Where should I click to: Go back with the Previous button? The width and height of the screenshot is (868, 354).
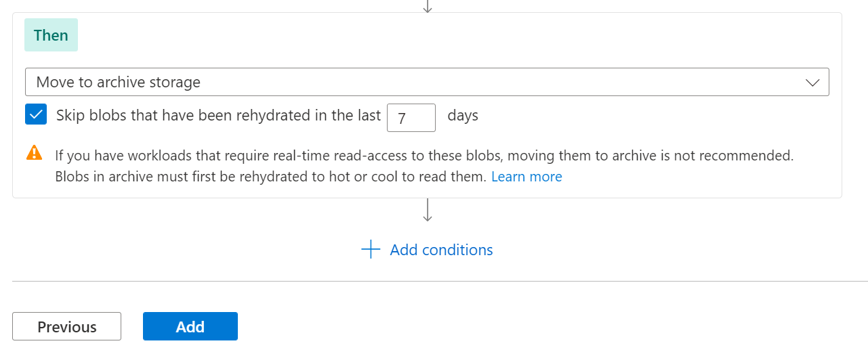(x=66, y=326)
